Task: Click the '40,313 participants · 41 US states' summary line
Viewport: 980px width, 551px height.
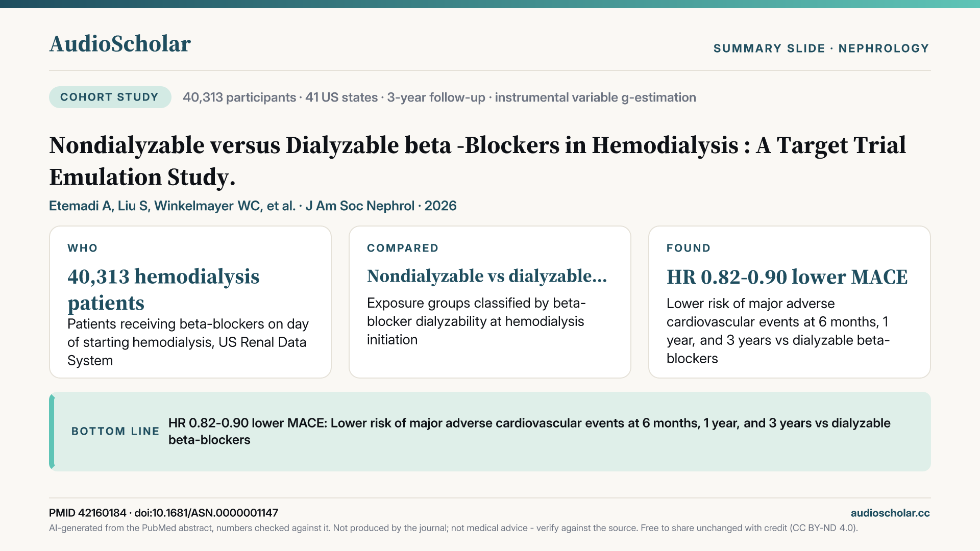Action: pos(439,97)
